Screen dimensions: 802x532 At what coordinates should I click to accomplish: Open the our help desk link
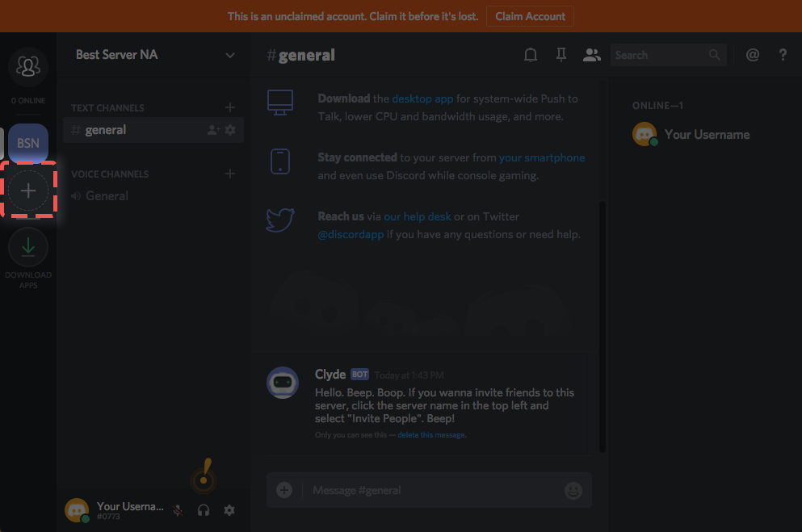click(418, 216)
